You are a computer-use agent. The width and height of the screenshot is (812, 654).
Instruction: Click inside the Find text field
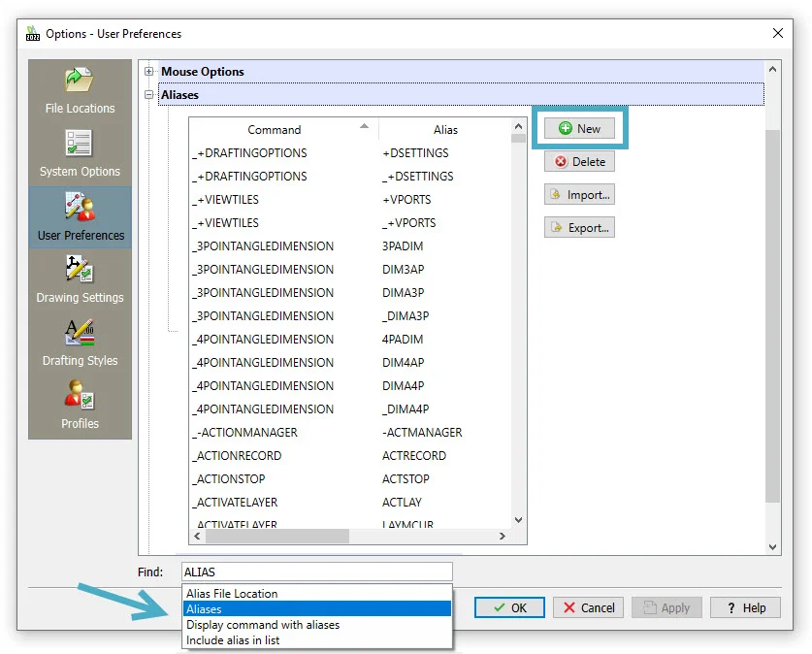click(x=315, y=572)
